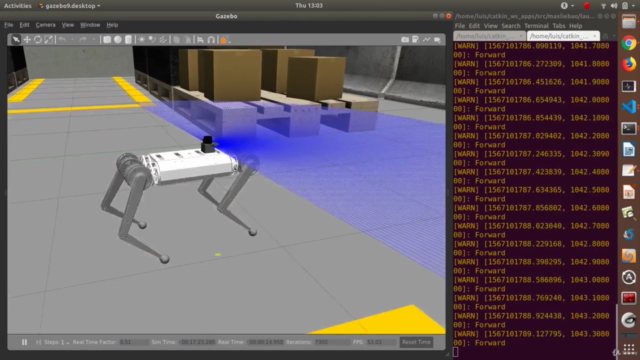Open the Terminal icon in dock
This screenshot has width=640, height=360.
point(629,128)
